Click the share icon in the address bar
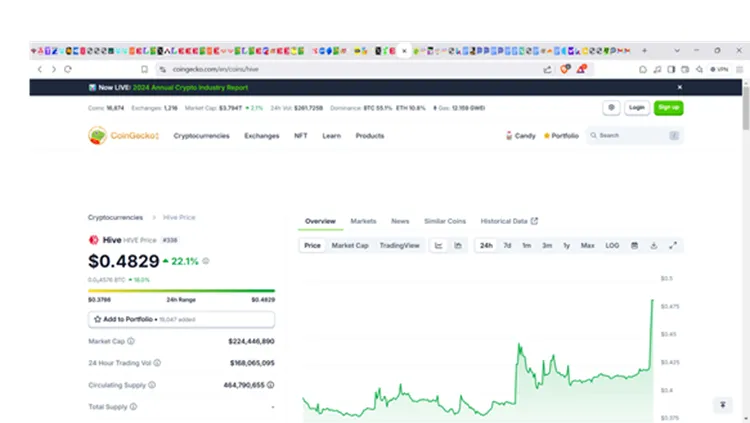Image resolution: width=750 pixels, height=423 pixels. point(547,69)
